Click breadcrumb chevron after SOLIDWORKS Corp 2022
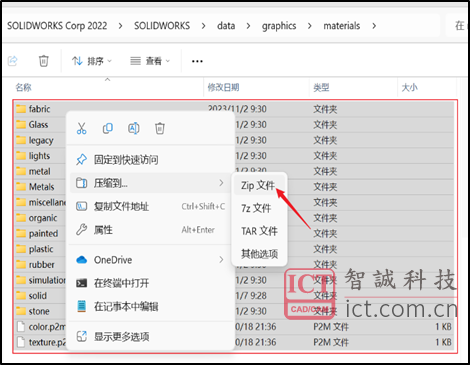This screenshot has height=365, width=470. click(120, 26)
